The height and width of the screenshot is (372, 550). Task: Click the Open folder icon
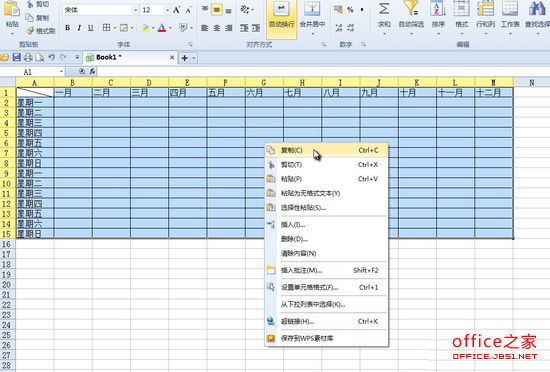[5, 58]
